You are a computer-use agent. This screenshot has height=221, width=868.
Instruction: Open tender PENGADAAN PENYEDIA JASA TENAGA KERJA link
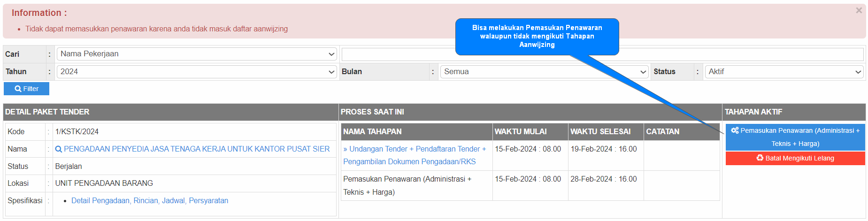pyautogui.click(x=197, y=149)
